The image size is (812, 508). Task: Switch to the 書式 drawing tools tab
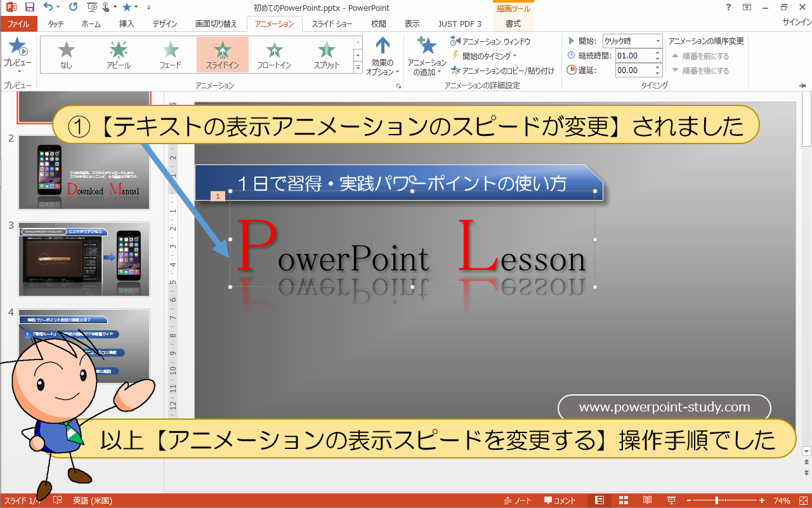click(x=513, y=24)
